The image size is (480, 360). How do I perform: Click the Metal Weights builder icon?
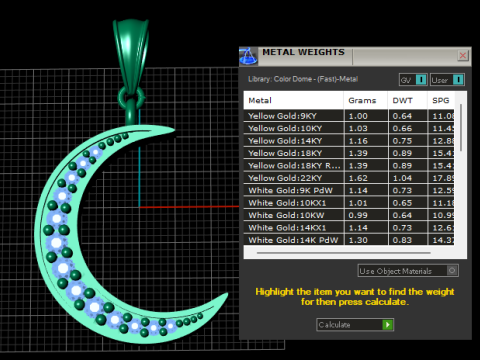point(248,56)
